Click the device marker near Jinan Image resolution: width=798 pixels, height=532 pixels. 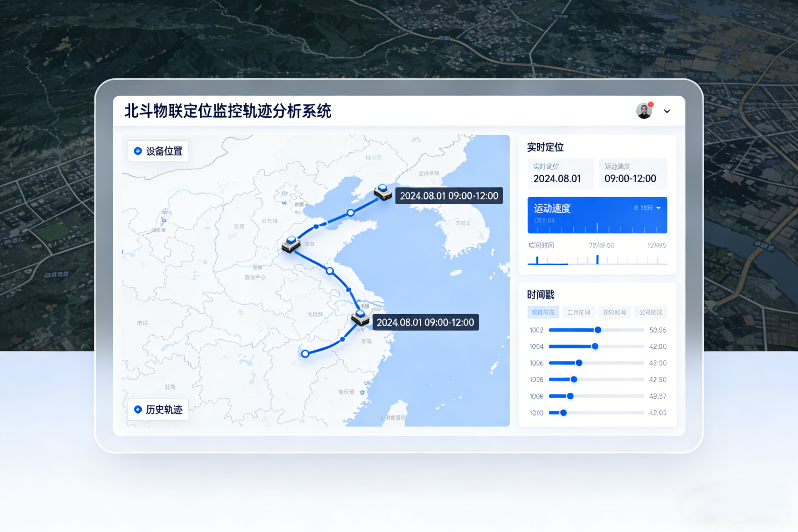pos(291,244)
